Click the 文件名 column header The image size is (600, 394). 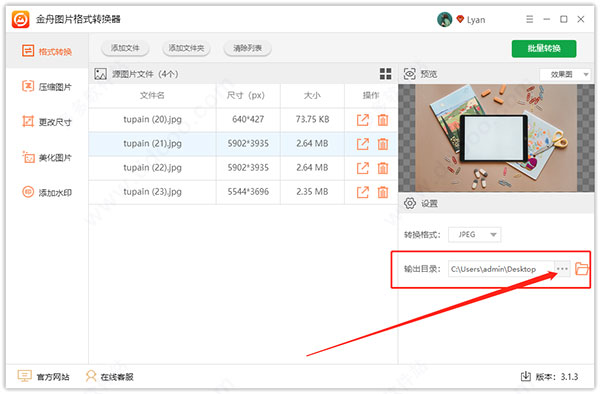152,95
